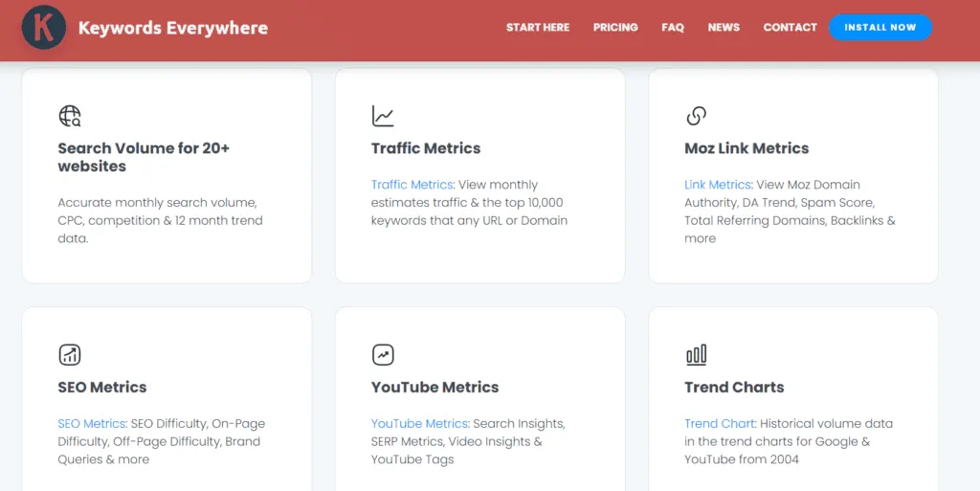Select NEWS in the navigation

[x=724, y=28]
